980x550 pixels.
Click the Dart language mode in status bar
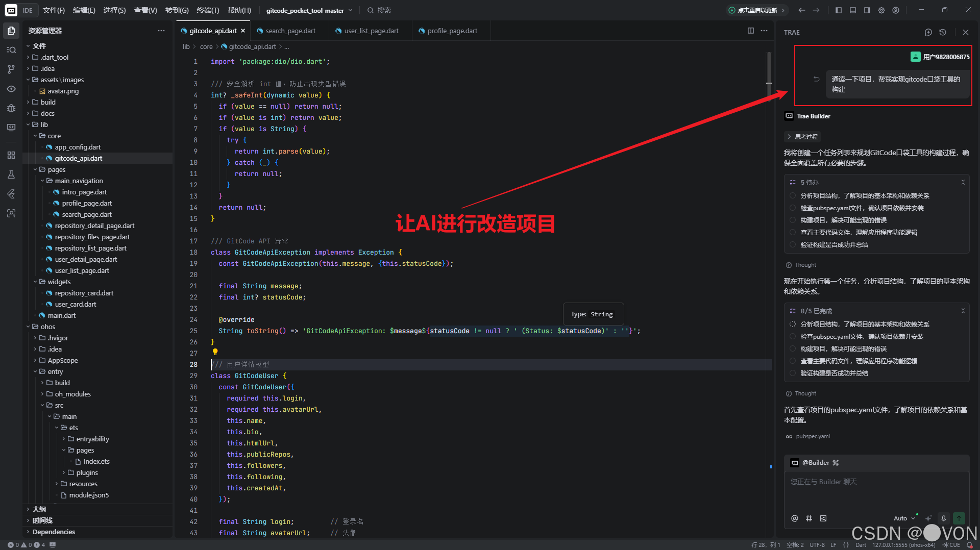pos(861,545)
